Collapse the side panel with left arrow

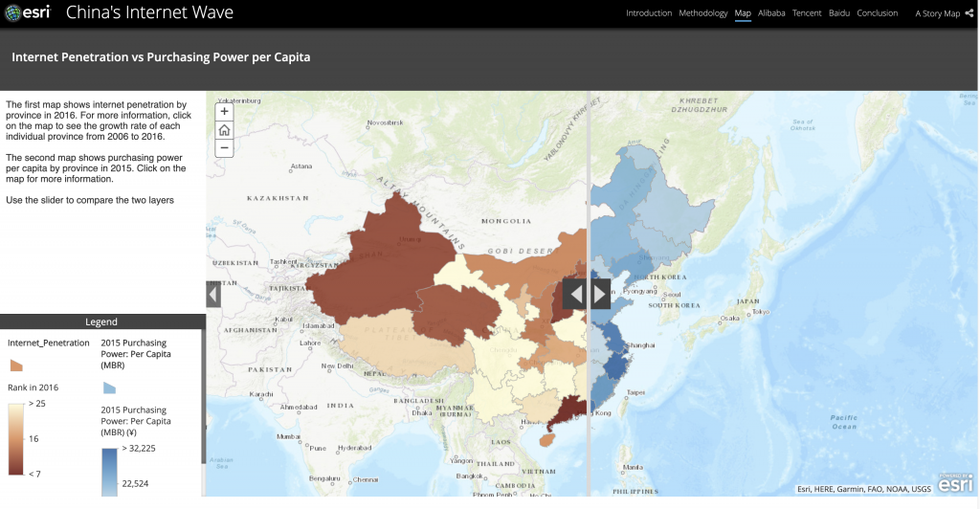tap(213, 294)
